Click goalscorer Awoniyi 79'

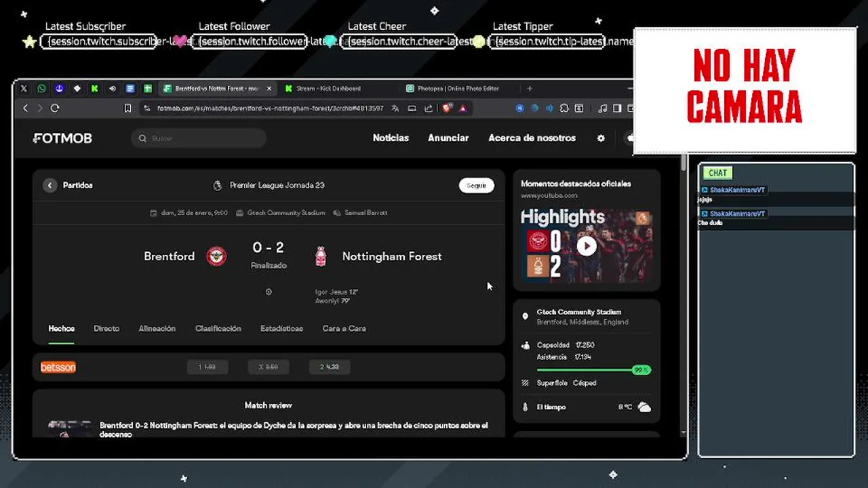tap(332, 301)
